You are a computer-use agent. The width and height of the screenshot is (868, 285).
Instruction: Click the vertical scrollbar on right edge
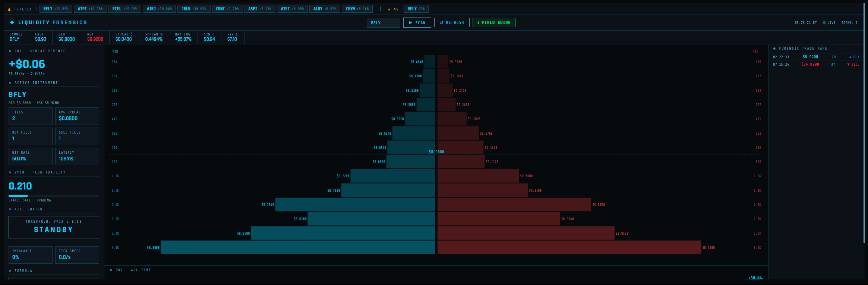864,123
